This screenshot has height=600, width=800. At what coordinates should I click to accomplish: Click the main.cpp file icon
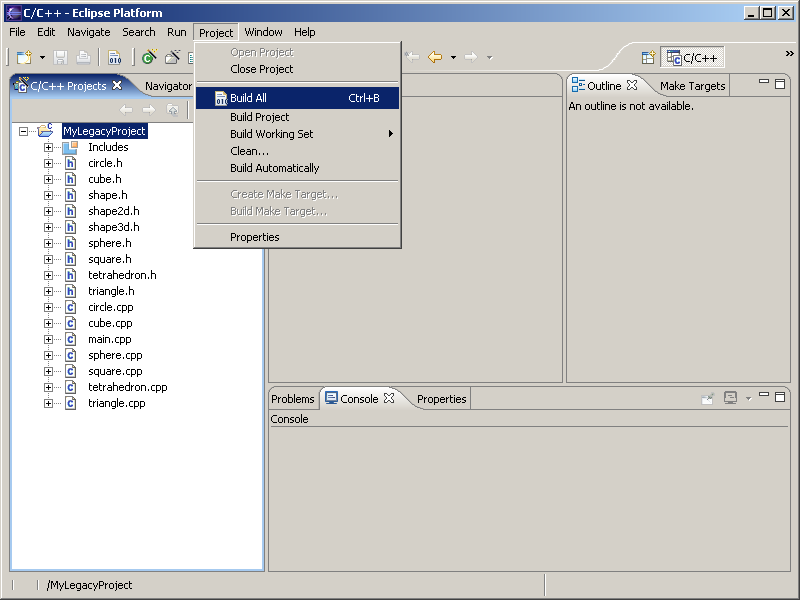pyautogui.click(x=71, y=339)
